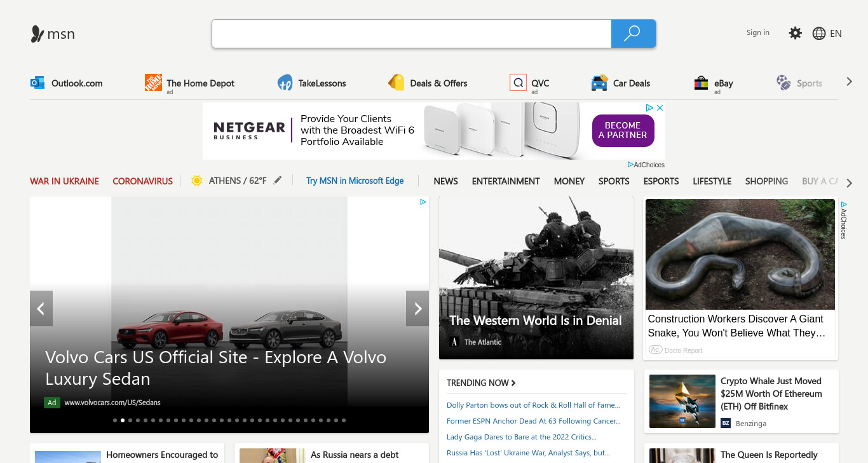Click the Sports ball icon

pyautogui.click(x=783, y=83)
